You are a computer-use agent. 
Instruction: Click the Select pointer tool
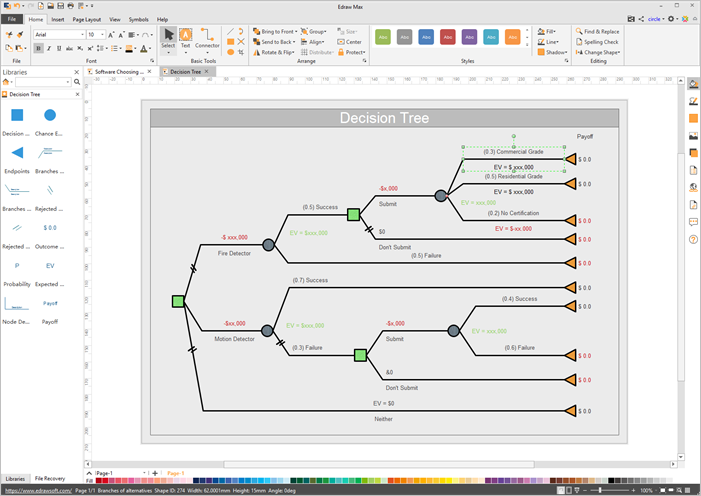coord(168,38)
